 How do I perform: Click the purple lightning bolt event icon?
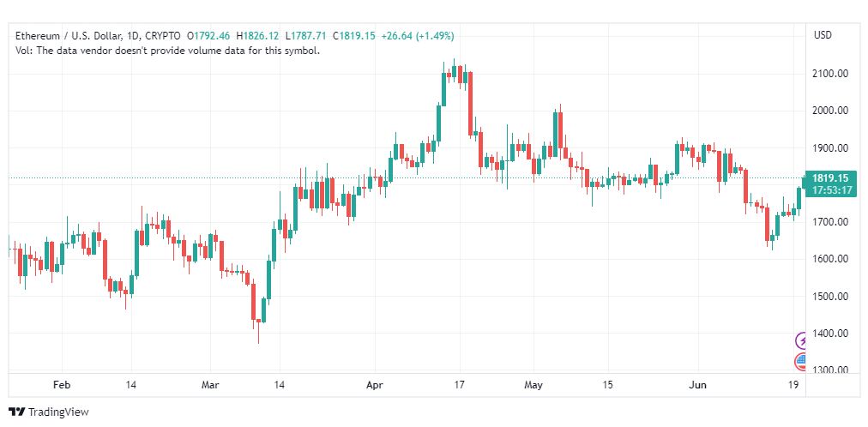coord(800,340)
